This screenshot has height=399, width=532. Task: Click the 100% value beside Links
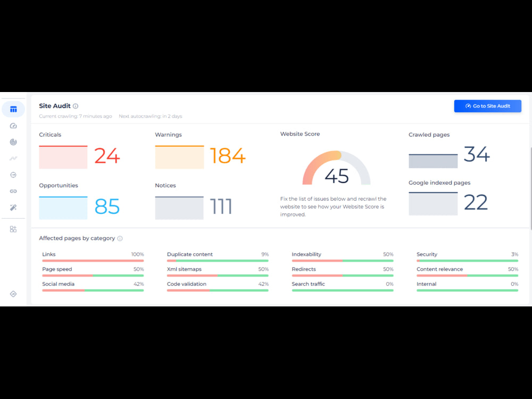[137, 254]
